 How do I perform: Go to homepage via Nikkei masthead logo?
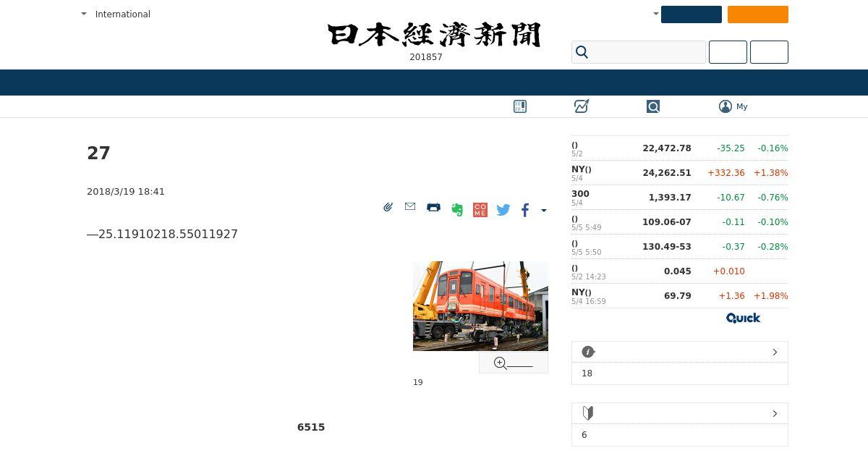[434, 35]
